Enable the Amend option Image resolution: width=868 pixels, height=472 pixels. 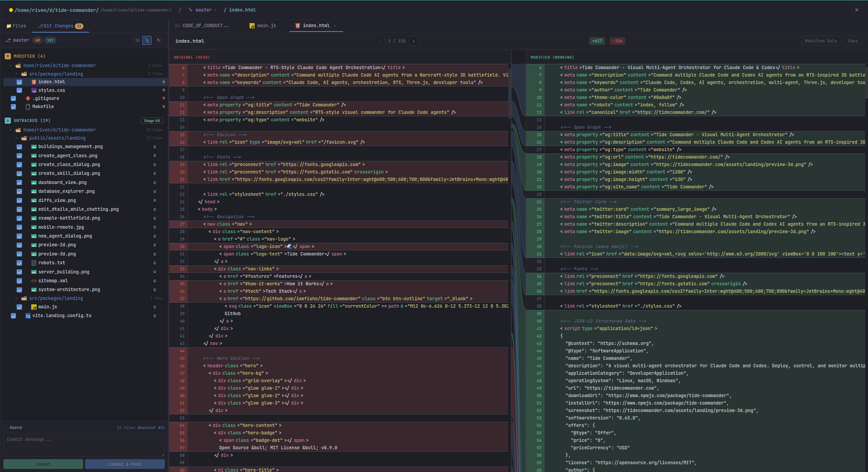click(x=6, y=428)
